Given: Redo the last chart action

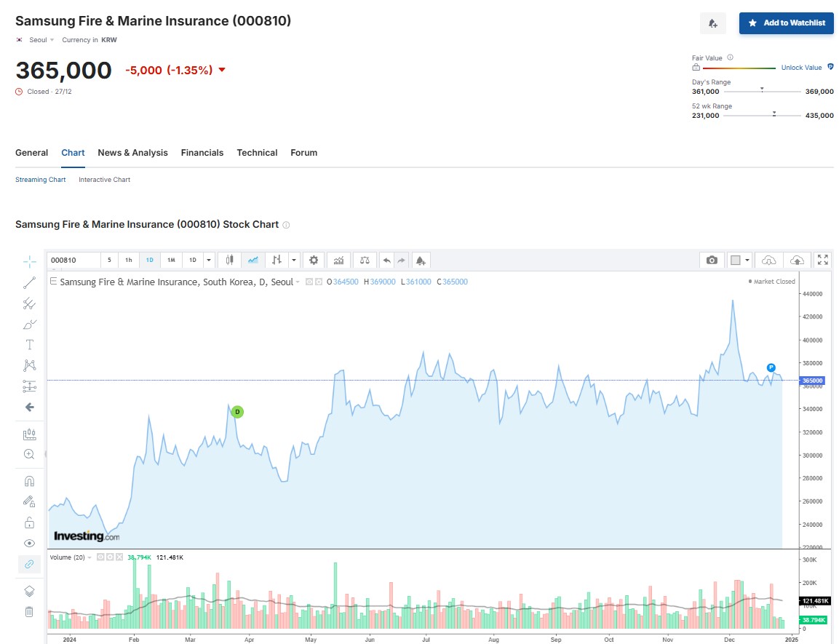Looking at the screenshot, I should point(401,261).
